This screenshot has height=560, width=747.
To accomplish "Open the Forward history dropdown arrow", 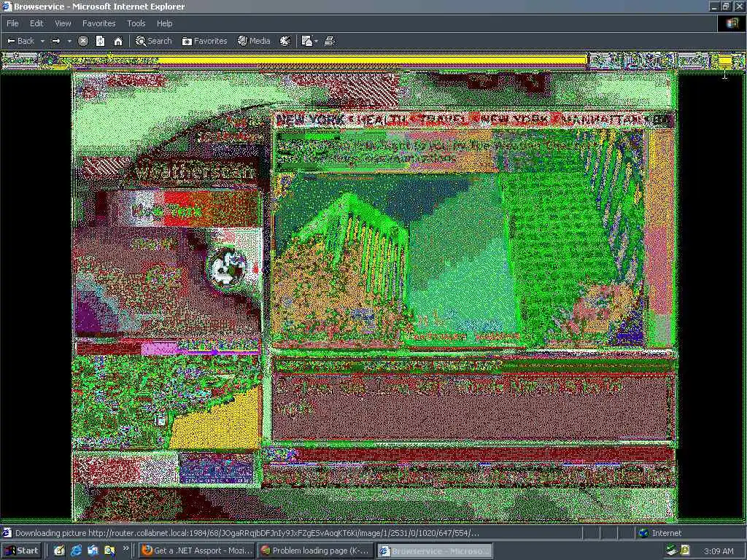I will [x=69, y=42].
